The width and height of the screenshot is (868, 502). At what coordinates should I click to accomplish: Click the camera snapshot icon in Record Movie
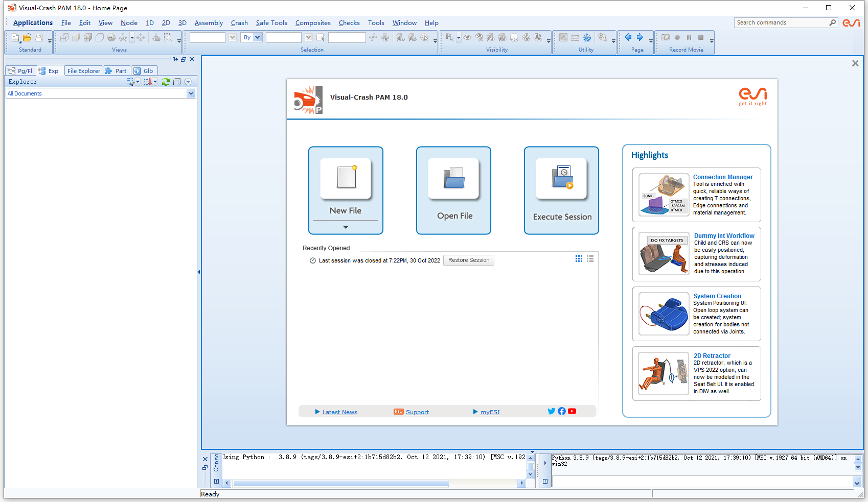tap(666, 37)
